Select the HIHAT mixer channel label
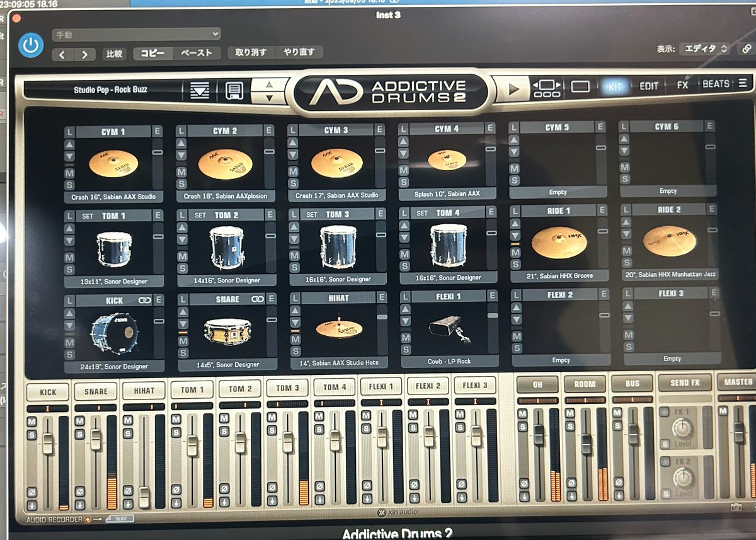The width and height of the screenshot is (756, 540). pos(144,390)
